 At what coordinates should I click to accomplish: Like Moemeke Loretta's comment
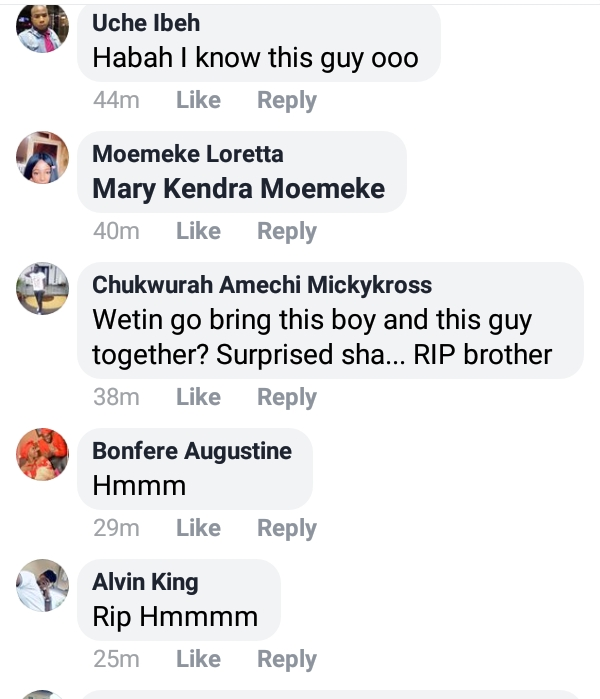click(x=198, y=231)
